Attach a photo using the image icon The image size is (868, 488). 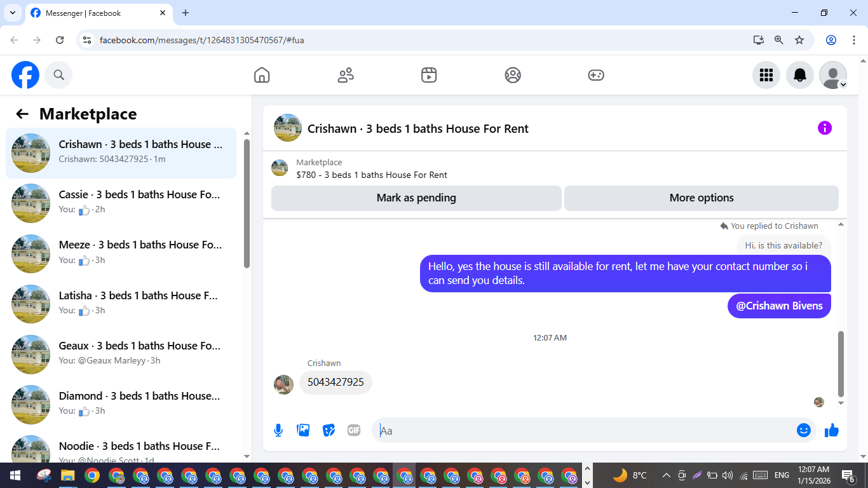304,430
